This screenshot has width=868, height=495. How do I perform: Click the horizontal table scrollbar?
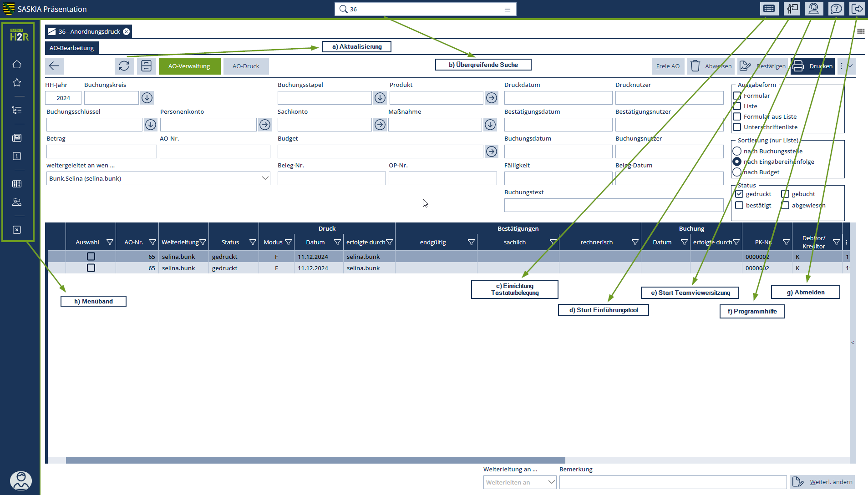click(315, 460)
